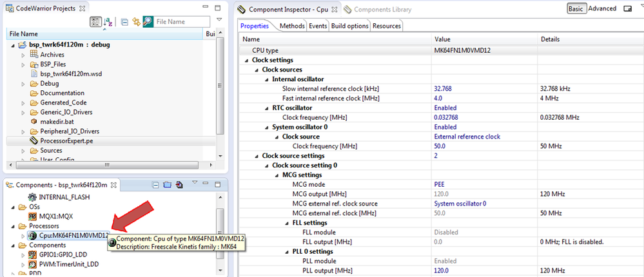644x277 pixels.
Task: Collapse all items in CodeWarrior Projects toolbar
Action: click(x=124, y=22)
